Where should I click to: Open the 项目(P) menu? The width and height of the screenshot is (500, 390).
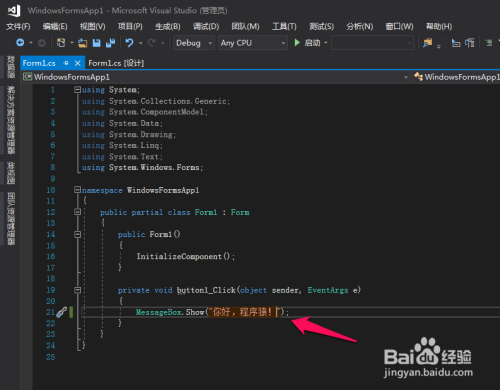(130, 26)
